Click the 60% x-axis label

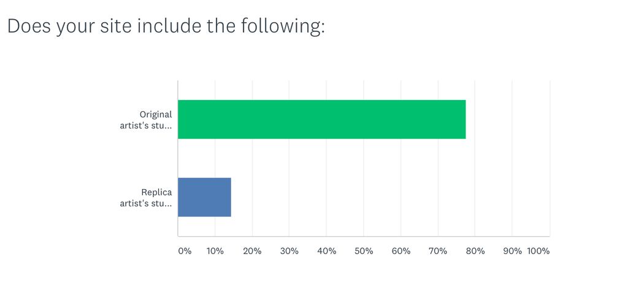[x=401, y=251]
